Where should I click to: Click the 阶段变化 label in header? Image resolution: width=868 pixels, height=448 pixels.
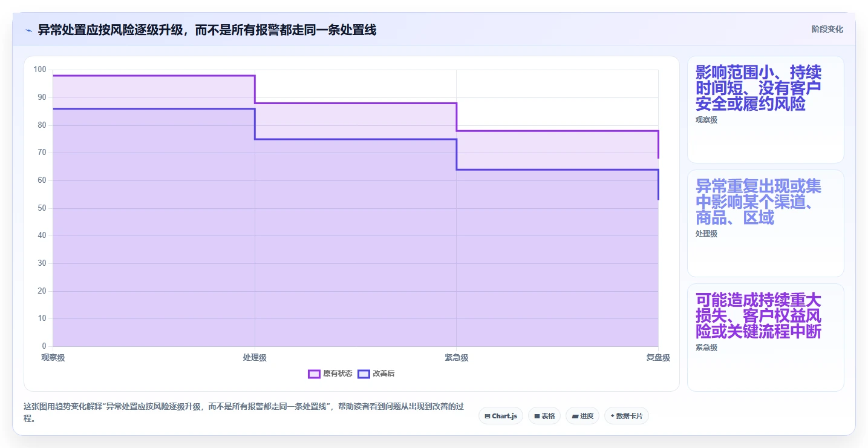(x=827, y=29)
